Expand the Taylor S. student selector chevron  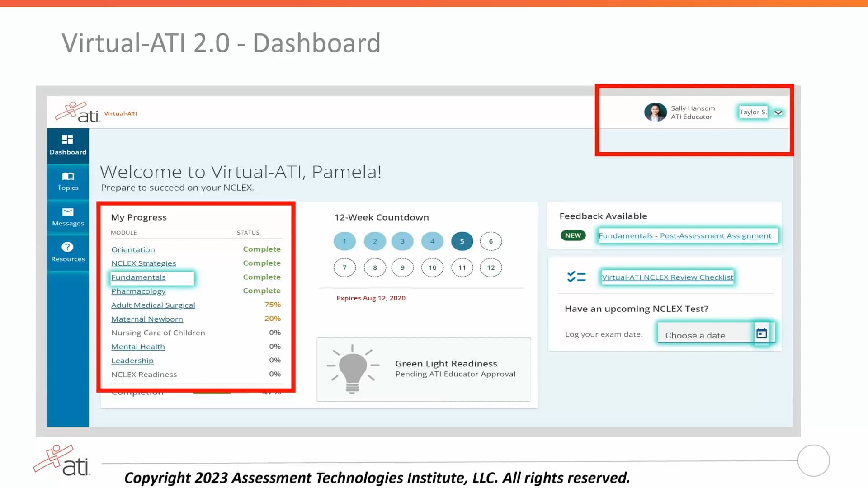(778, 112)
